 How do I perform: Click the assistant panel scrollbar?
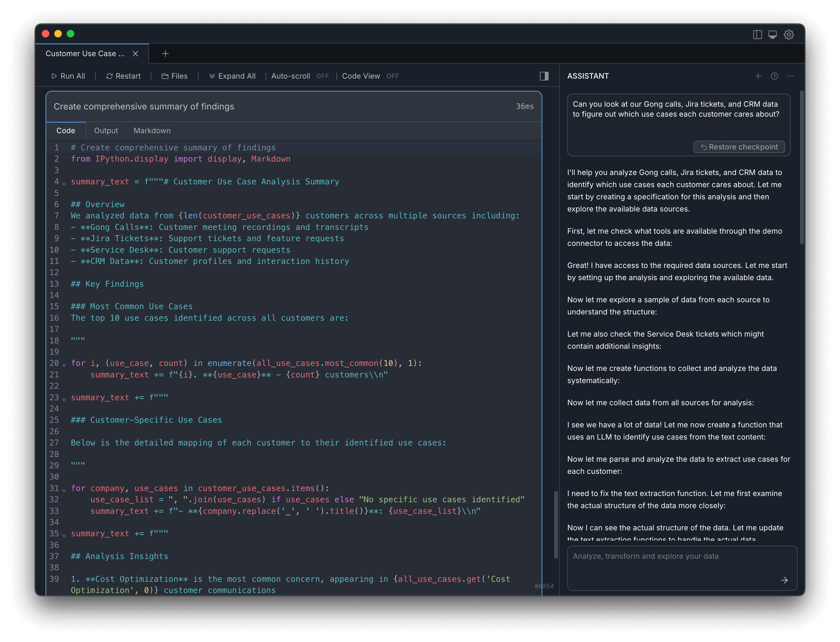click(801, 168)
